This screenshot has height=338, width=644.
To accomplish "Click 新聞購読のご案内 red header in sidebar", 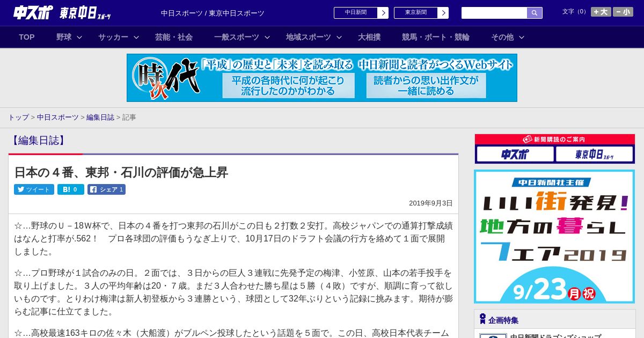I will pyautogui.click(x=554, y=139).
